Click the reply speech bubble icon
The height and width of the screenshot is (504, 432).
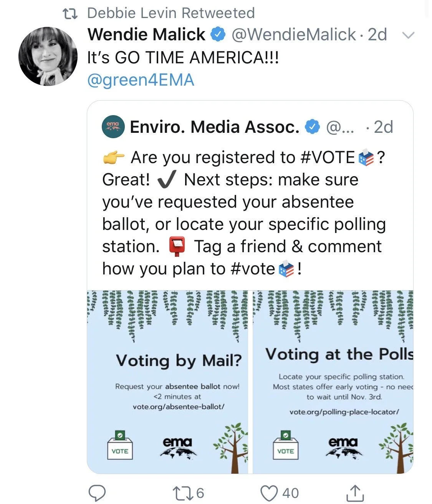pyautogui.click(x=97, y=493)
